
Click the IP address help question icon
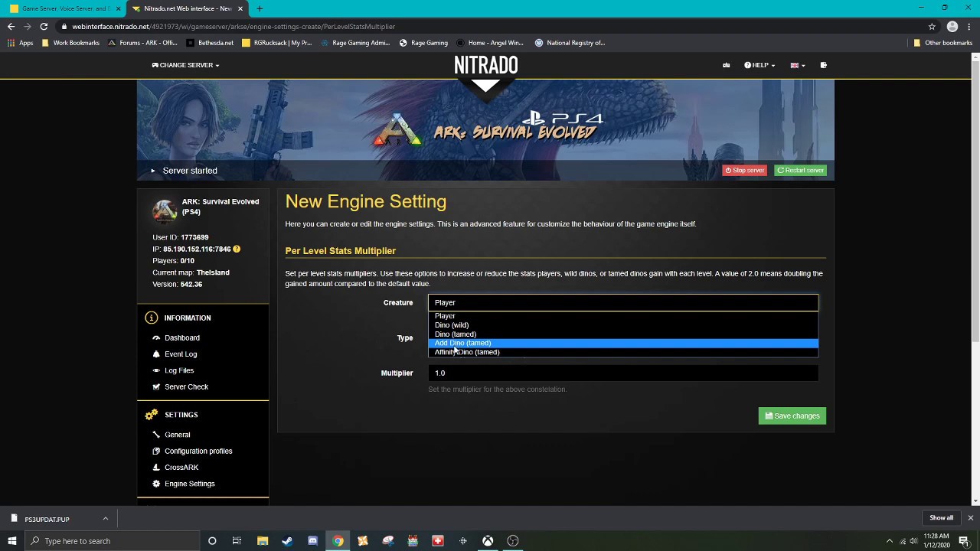tap(237, 249)
